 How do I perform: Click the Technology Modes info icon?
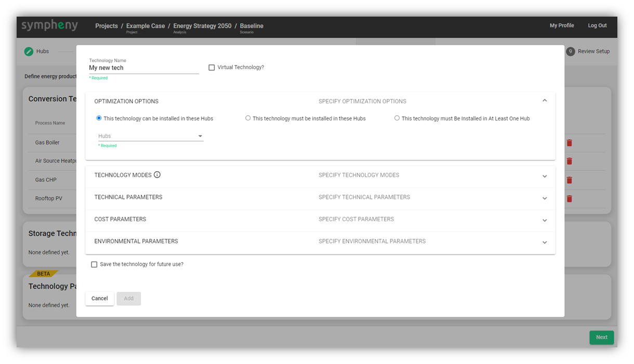[157, 175]
